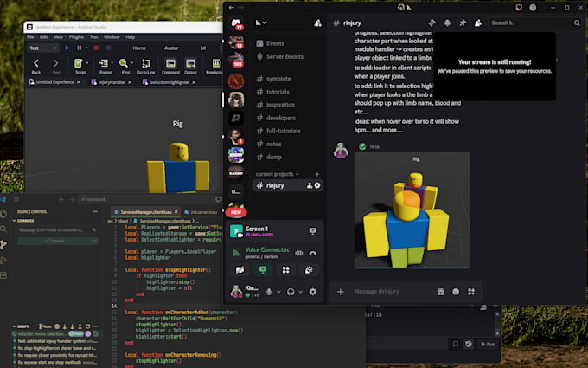Toggle the Output window in Roblox Studio
Image resolution: width=588 pixels, height=368 pixels.
tap(190, 66)
